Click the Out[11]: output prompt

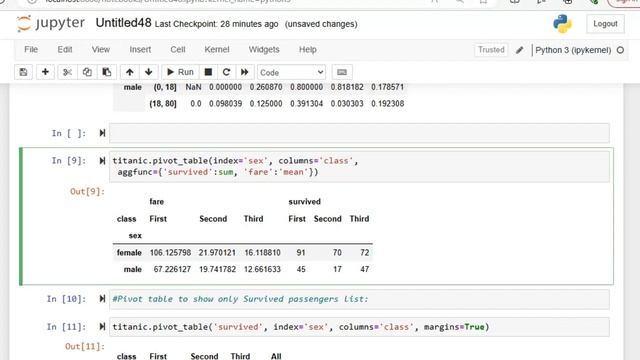pos(85,347)
